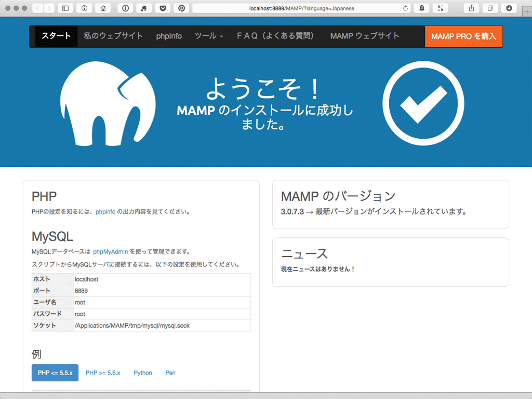Select the Python example tab

coord(143,373)
